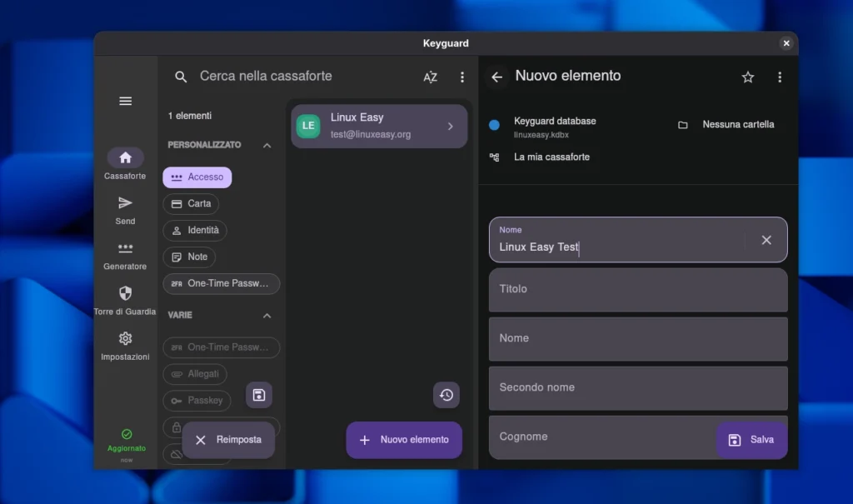Image resolution: width=853 pixels, height=504 pixels.
Task: Toggle the Accesso filter chip
Action: (197, 177)
